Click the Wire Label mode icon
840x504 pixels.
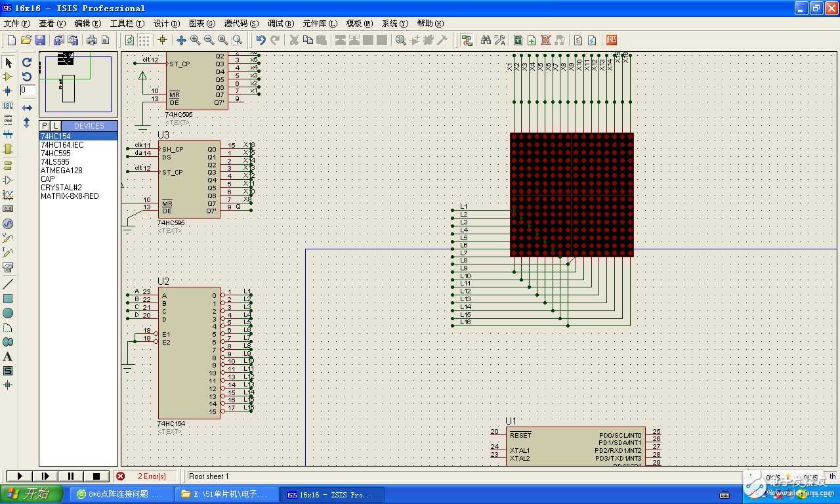(8, 106)
